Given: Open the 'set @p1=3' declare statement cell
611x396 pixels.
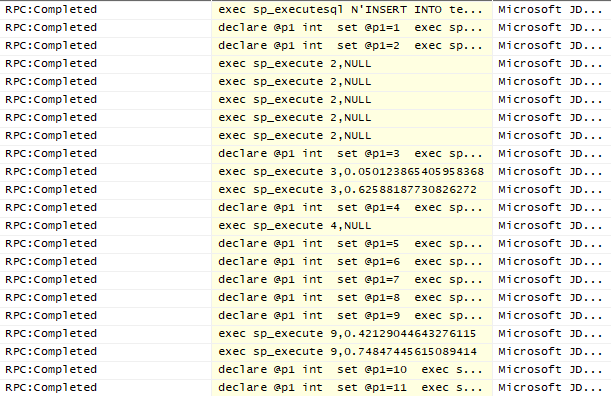Looking at the screenshot, I should (352, 154).
